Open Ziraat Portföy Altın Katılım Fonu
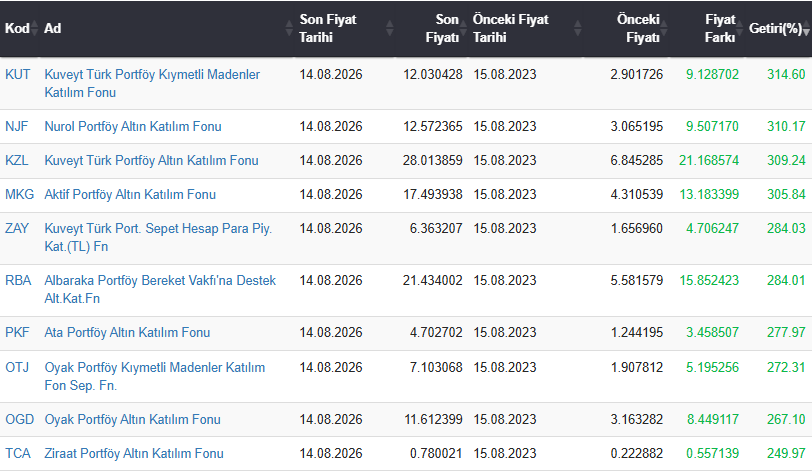Image resolution: width=812 pixels, height=471 pixels. [x=134, y=453]
